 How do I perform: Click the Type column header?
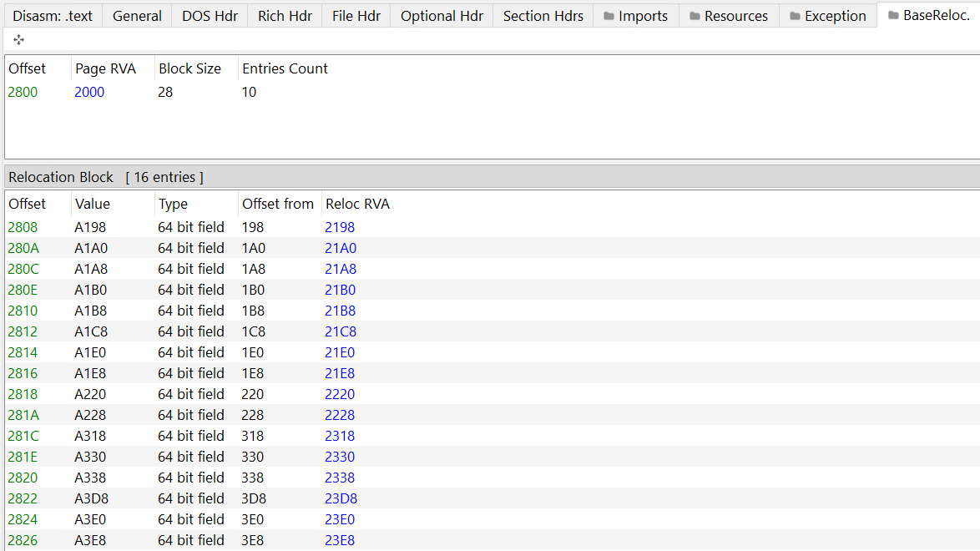click(173, 204)
